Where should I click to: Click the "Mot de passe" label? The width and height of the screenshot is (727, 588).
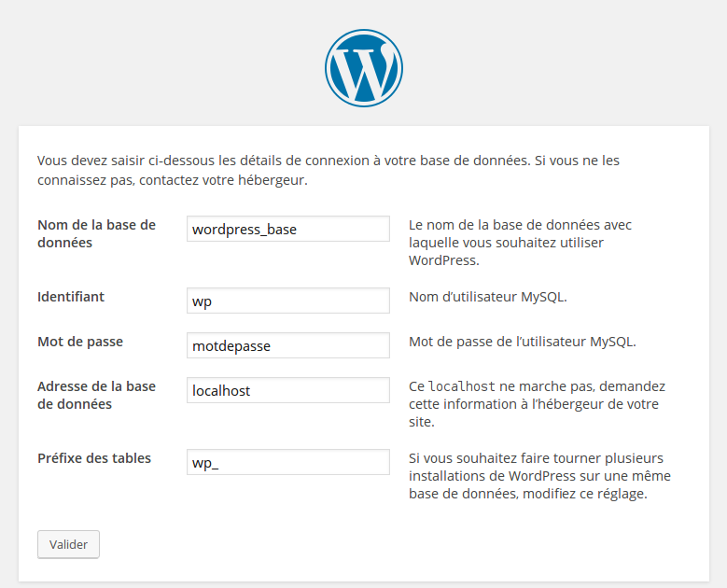[x=80, y=342]
